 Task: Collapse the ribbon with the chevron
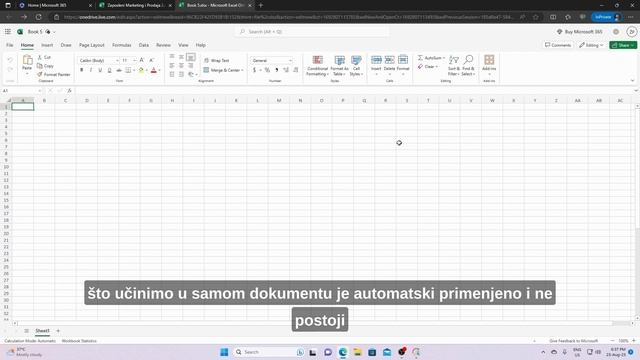tap(632, 81)
